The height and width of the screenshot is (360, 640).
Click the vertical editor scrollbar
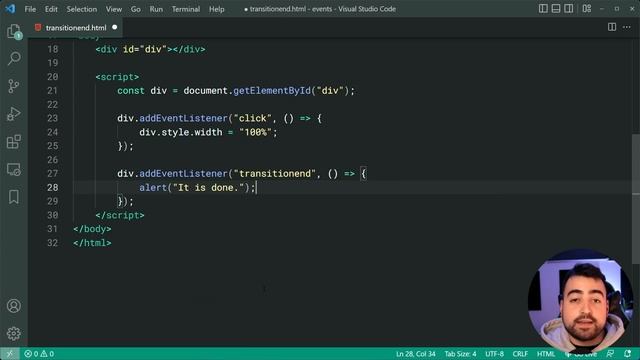coord(636,199)
